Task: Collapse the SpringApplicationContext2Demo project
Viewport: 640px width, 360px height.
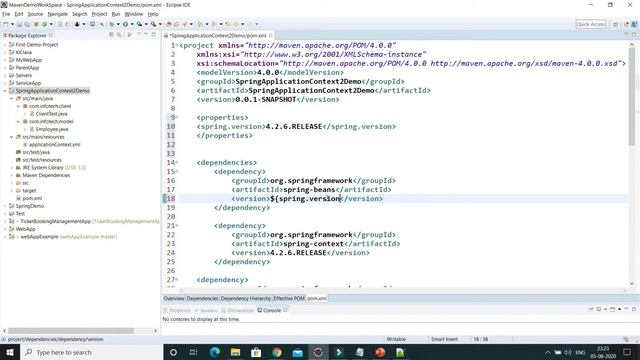Action: tap(5, 91)
